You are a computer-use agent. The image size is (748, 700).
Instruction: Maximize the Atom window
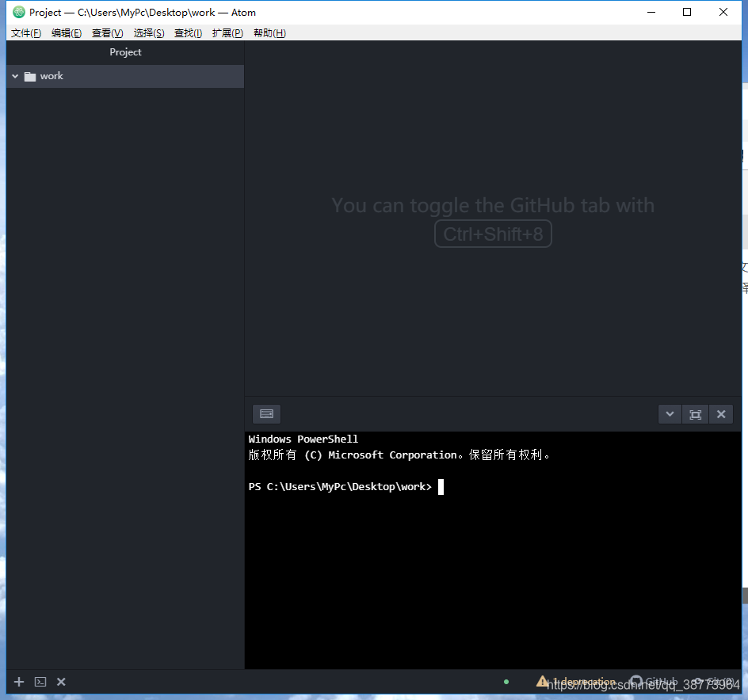tap(687, 13)
